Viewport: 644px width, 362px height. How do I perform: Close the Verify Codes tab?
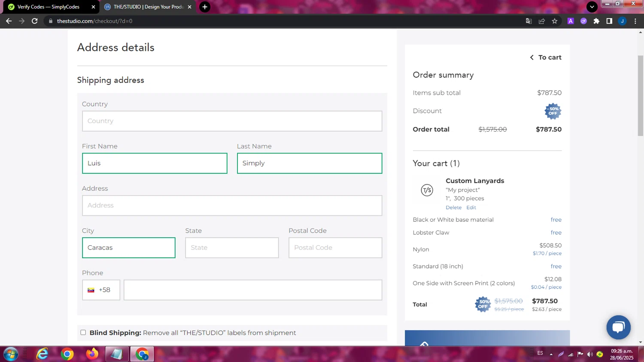pyautogui.click(x=93, y=7)
